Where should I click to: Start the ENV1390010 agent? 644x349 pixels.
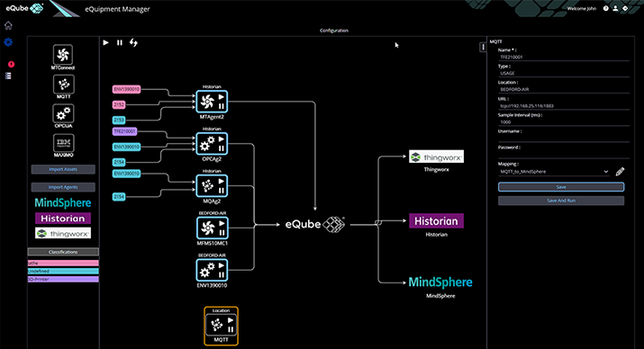tap(222, 265)
